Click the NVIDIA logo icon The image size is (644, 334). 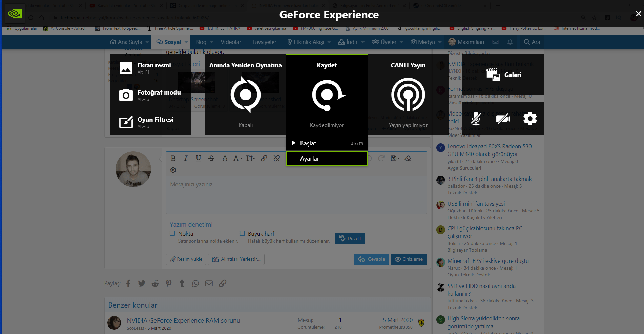click(x=15, y=14)
